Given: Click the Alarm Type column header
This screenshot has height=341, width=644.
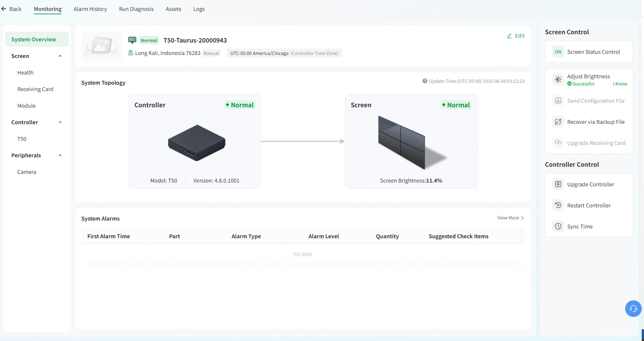Looking at the screenshot, I should point(246,236).
